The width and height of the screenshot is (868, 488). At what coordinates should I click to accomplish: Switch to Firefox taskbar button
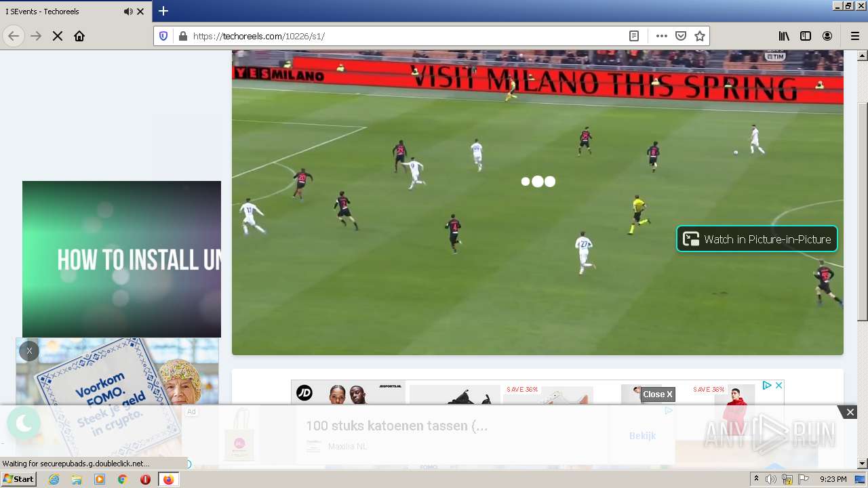coord(168,479)
